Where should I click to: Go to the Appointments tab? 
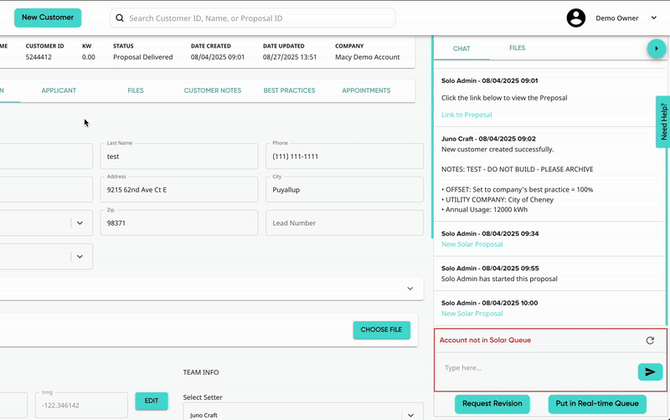[x=366, y=90]
